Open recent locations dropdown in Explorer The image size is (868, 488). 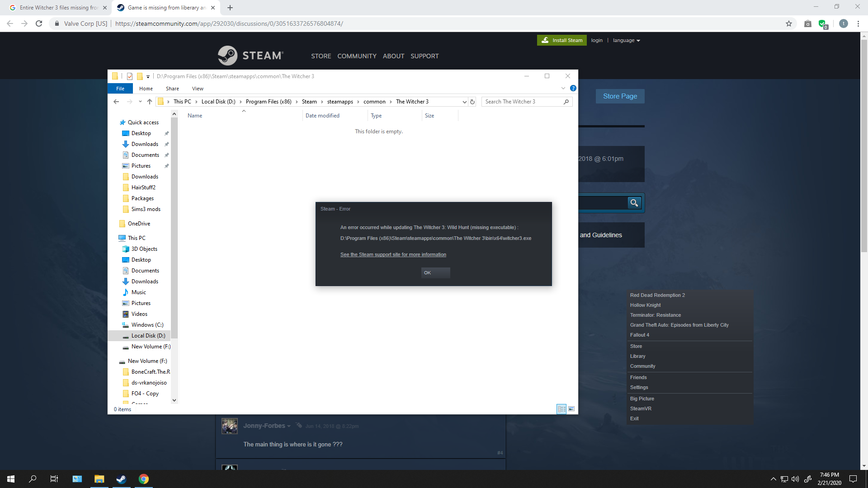coord(140,102)
